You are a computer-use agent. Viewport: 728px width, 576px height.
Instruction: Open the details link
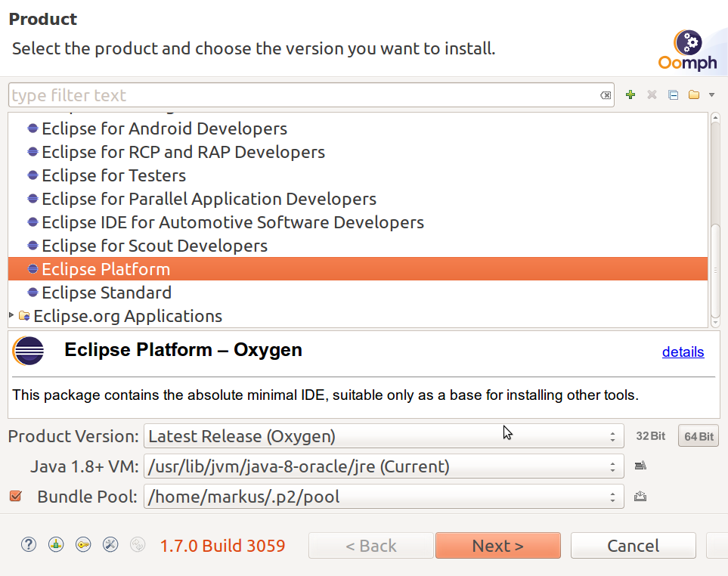click(x=683, y=351)
